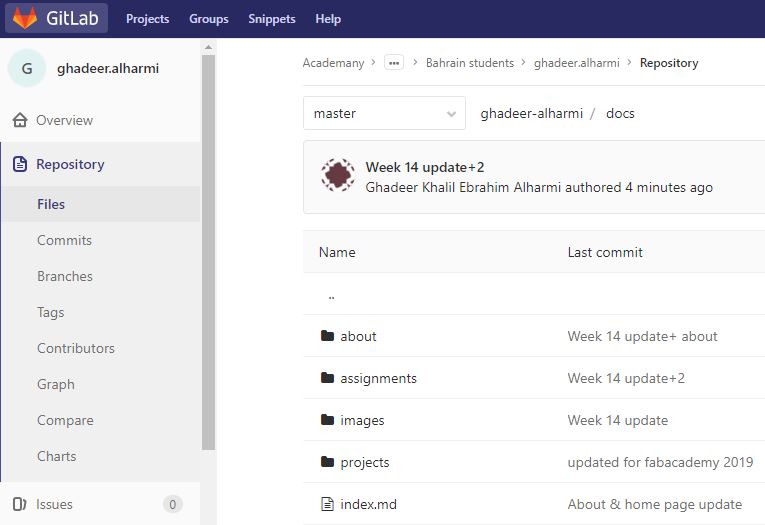Click the 'Week 14 update+ about' commit link
The width and height of the screenshot is (765, 525).
point(643,336)
